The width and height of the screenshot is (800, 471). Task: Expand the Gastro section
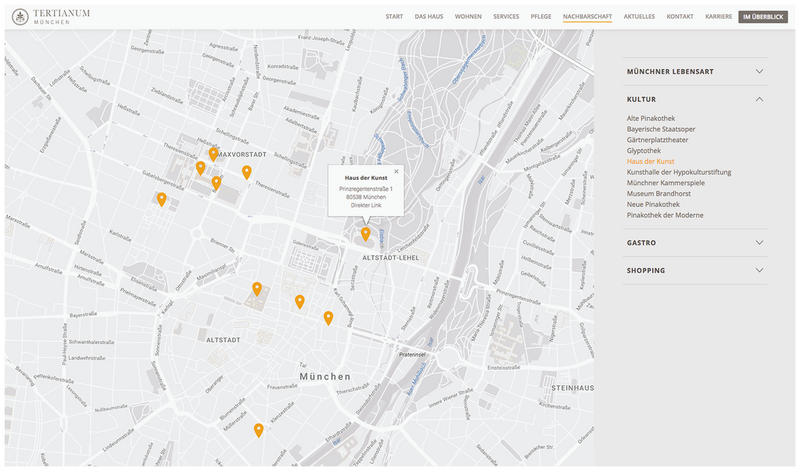(695, 243)
